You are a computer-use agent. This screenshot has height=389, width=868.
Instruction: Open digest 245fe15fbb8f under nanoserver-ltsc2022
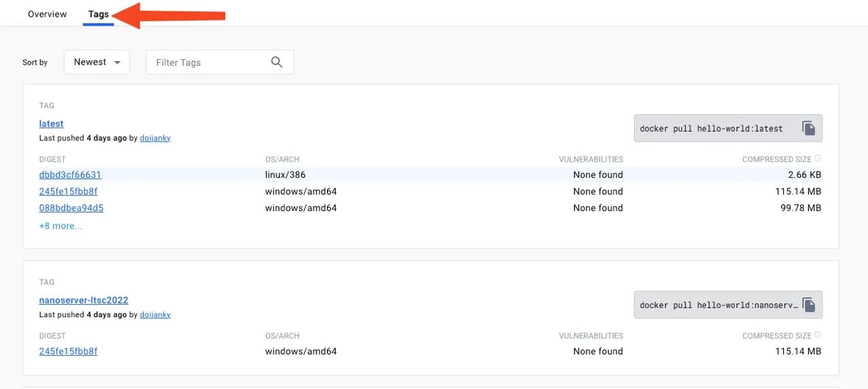(x=68, y=351)
